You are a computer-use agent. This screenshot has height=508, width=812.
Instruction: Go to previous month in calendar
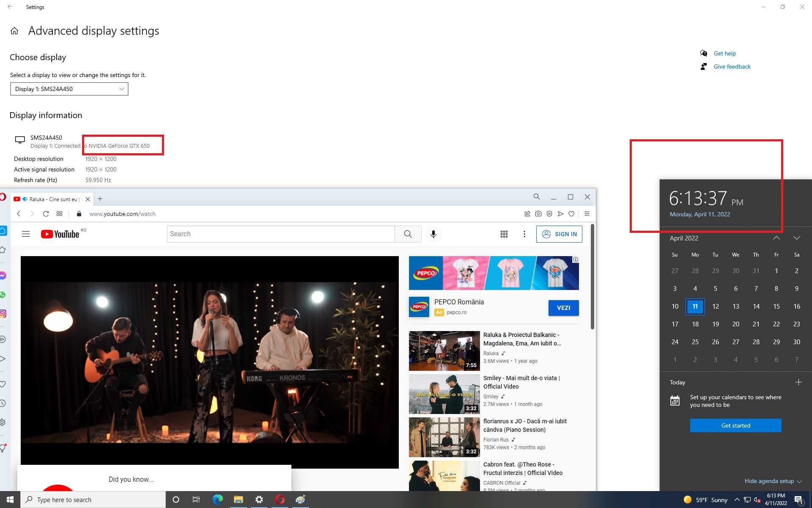(x=776, y=238)
